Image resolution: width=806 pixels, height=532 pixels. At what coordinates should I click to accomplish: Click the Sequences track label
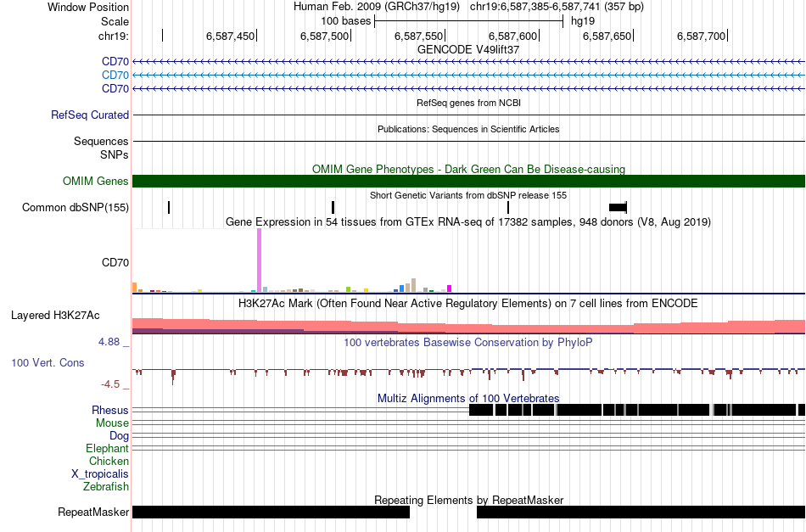click(x=101, y=141)
